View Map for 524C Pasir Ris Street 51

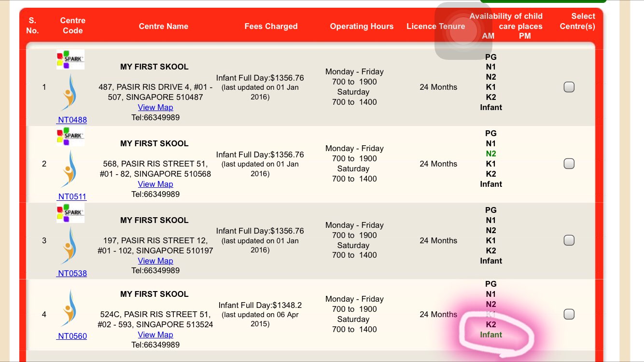click(x=155, y=334)
